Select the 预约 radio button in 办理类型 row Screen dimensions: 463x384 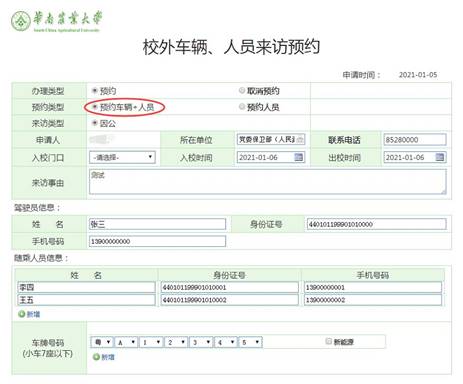95,91
